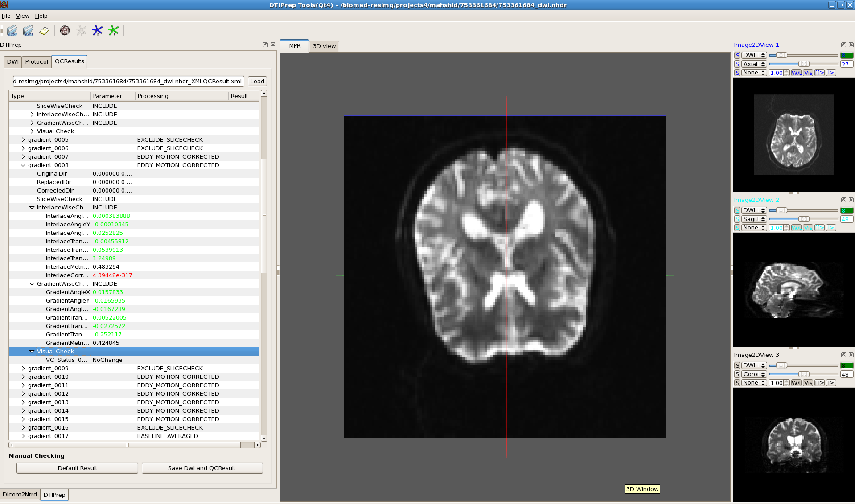The width and height of the screenshot is (855, 504).
Task: Click the brown sphere toolbar icon
Action: pyautogui.click(x=65, y=30)
